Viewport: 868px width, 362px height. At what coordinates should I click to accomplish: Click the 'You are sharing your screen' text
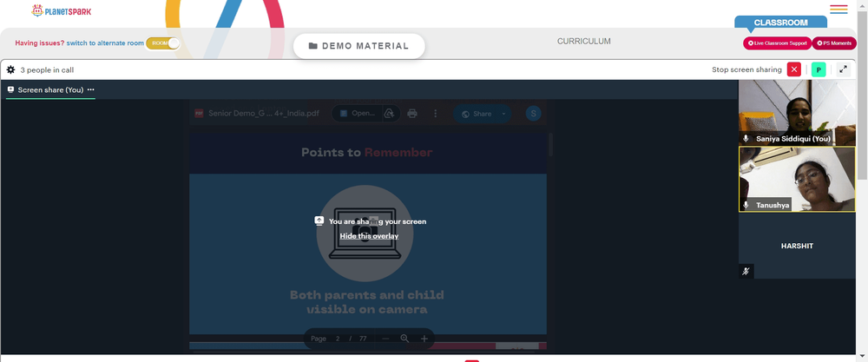pyautogui.click(x=378, y=221)
